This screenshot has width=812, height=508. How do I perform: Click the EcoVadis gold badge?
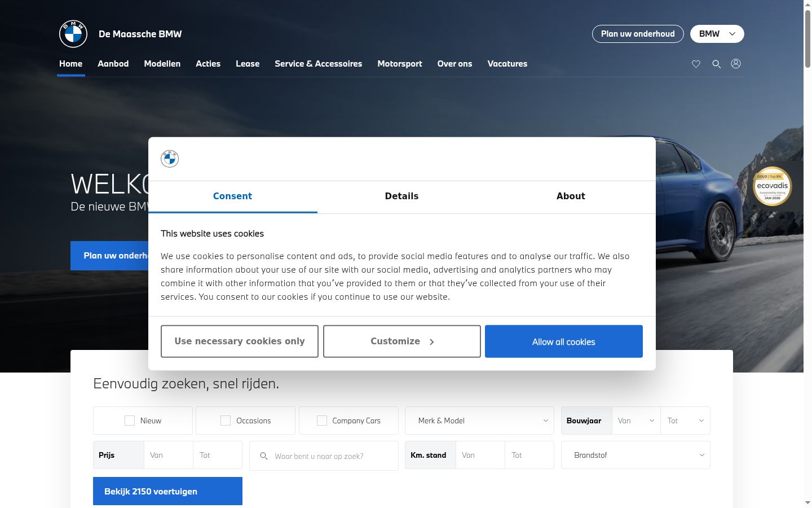(x=773, y=186)
